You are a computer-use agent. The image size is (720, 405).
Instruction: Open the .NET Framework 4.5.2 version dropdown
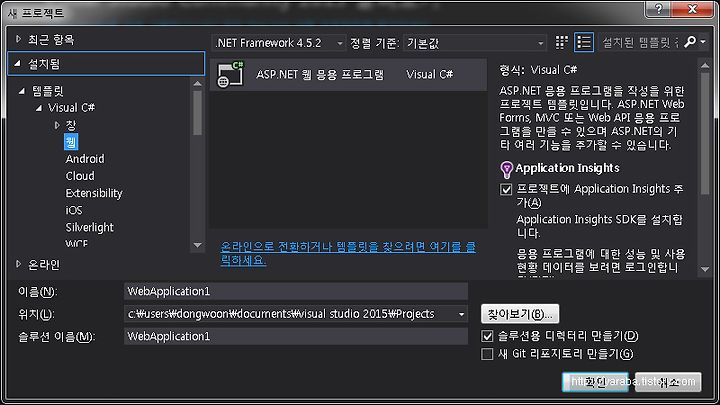[x=279, y=43]
